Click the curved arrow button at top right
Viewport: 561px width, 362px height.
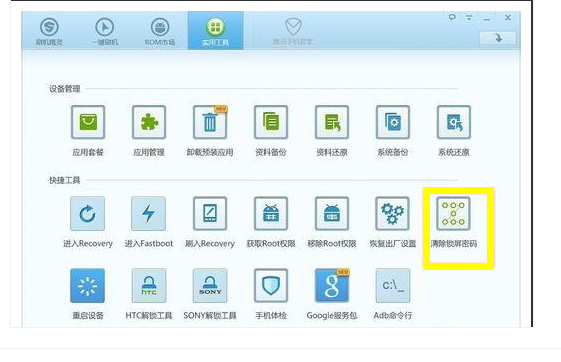click(498, 38)
